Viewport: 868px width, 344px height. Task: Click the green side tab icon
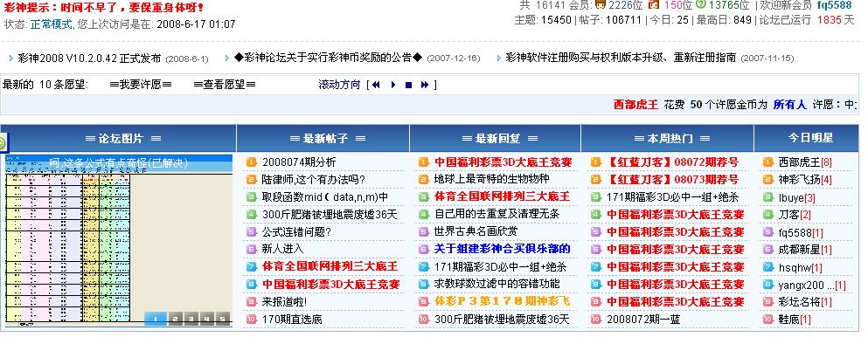(x=3, y=144)
